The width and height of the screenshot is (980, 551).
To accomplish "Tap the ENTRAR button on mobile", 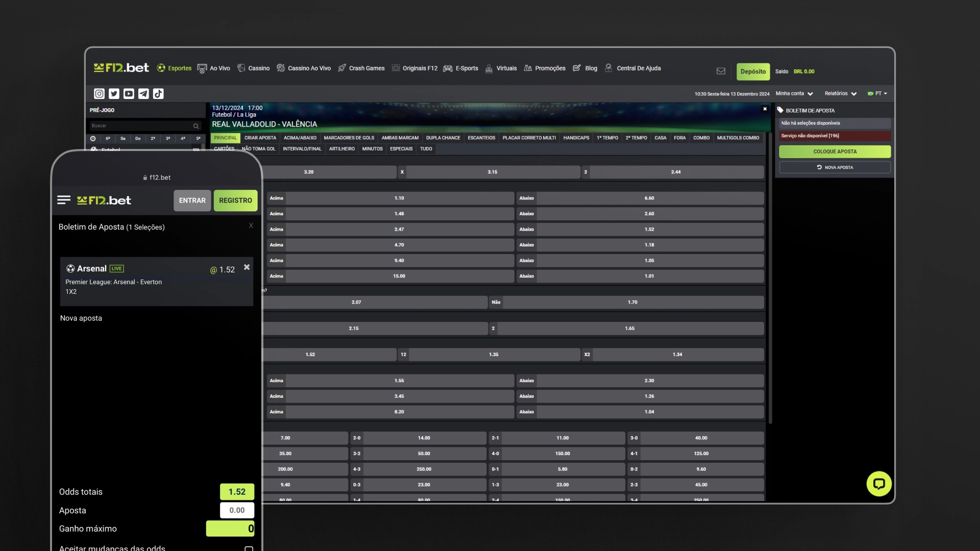I will point(192,201).
